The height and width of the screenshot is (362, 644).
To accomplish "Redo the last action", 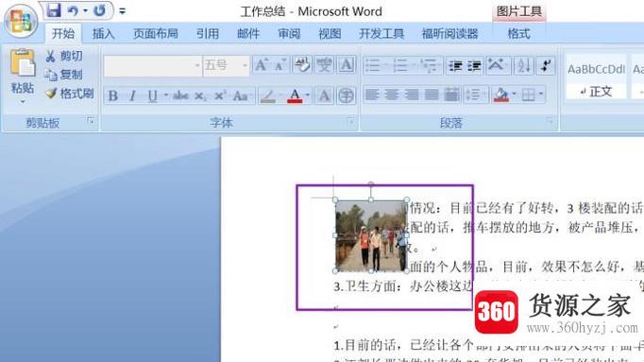I will coord(100,10).
